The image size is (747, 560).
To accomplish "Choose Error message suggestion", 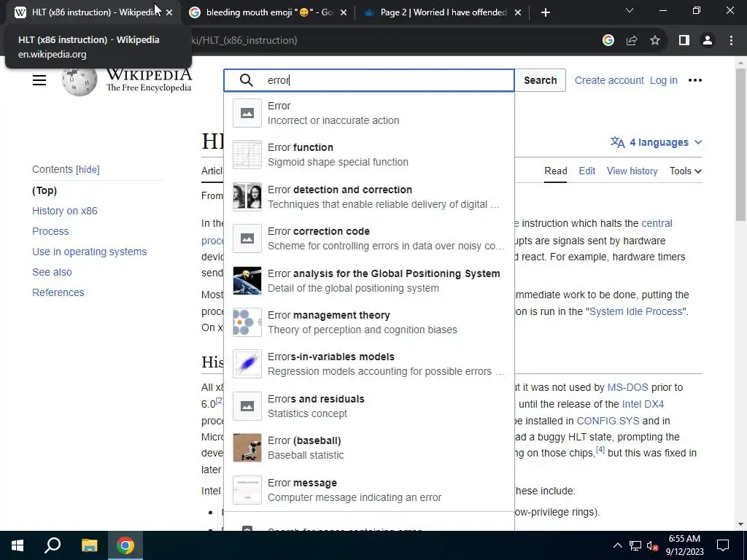I will (x=368, y=489).
